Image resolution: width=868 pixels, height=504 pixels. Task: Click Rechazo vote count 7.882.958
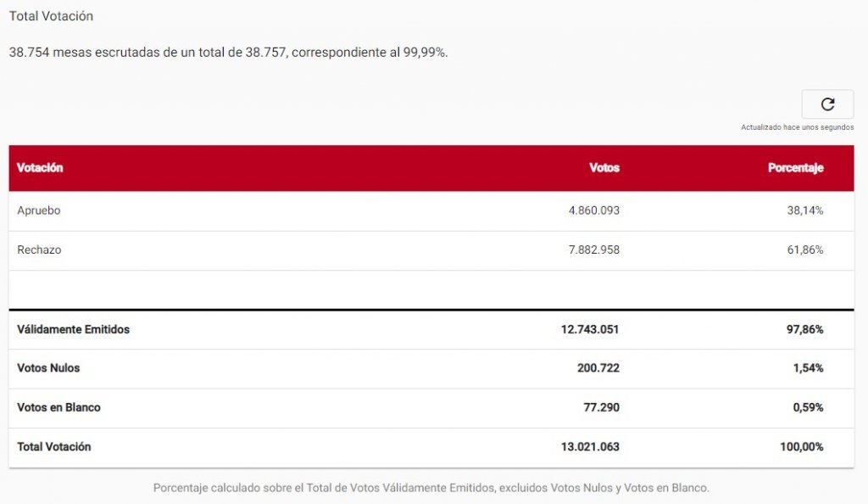click(x=593, y=250)
